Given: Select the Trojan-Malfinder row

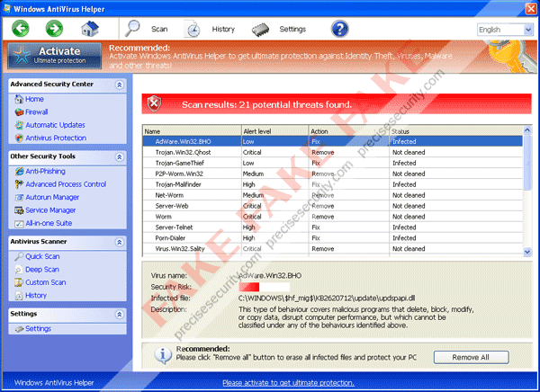Looking at the screenshot, I should pos(332,184).
